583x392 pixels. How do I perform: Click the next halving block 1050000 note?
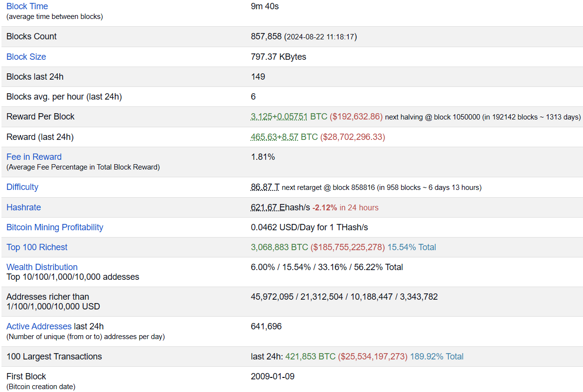pyautogui.click(x=483, y=117)
